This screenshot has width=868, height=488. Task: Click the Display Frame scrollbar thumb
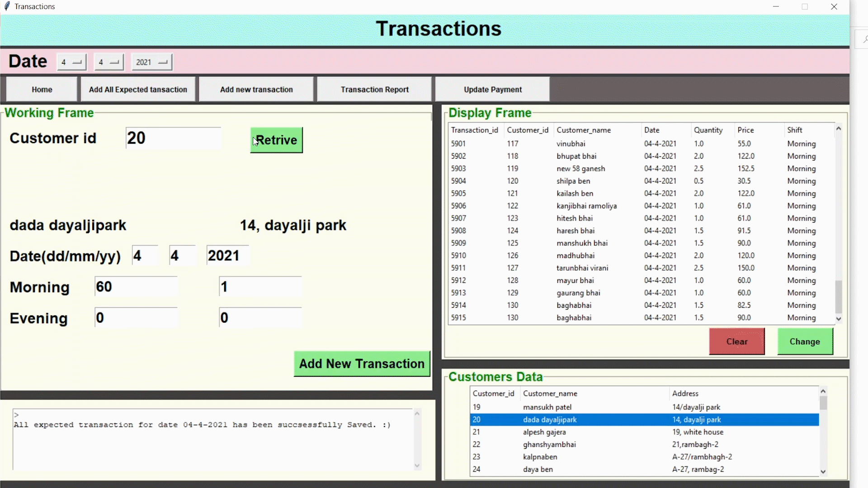[839, 297]
